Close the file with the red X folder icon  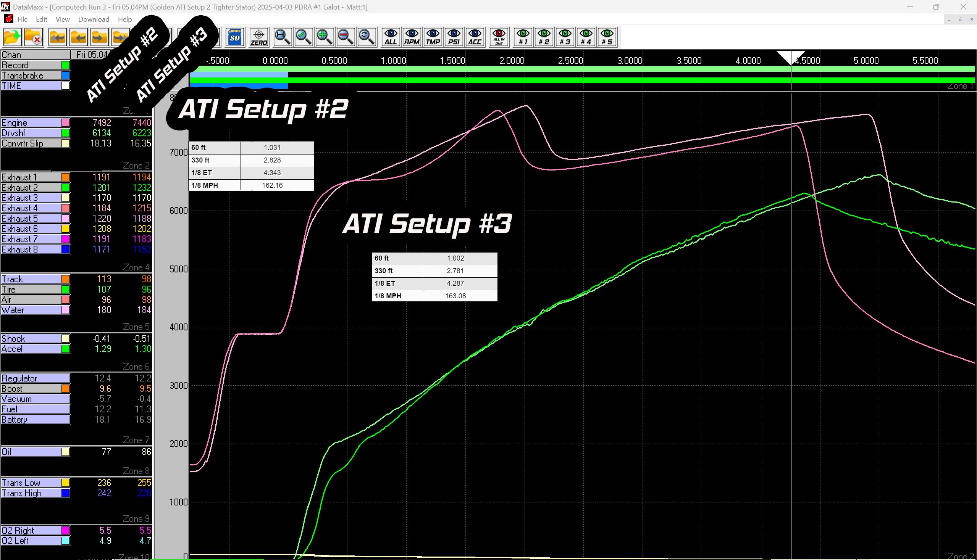click(x=34, y=37)
